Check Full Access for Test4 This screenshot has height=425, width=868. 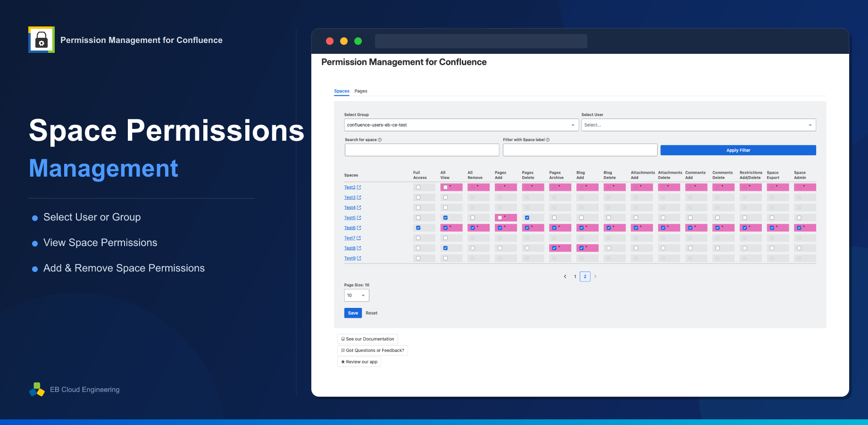[418, 208]
